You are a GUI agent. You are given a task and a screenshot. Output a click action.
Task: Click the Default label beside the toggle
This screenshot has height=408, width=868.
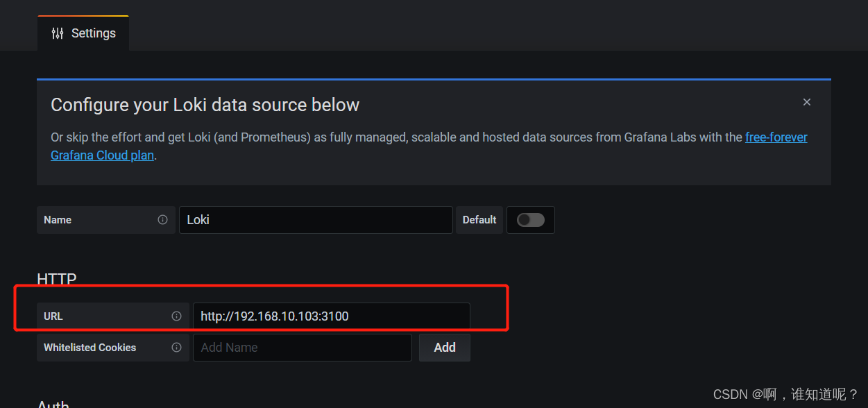(x=479, y=220)
